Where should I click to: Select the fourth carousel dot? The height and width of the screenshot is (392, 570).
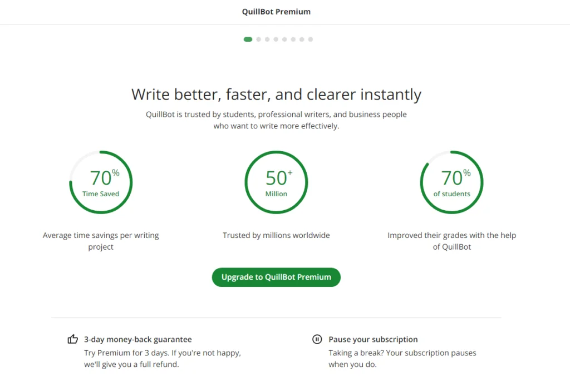[x=276, y=39]
